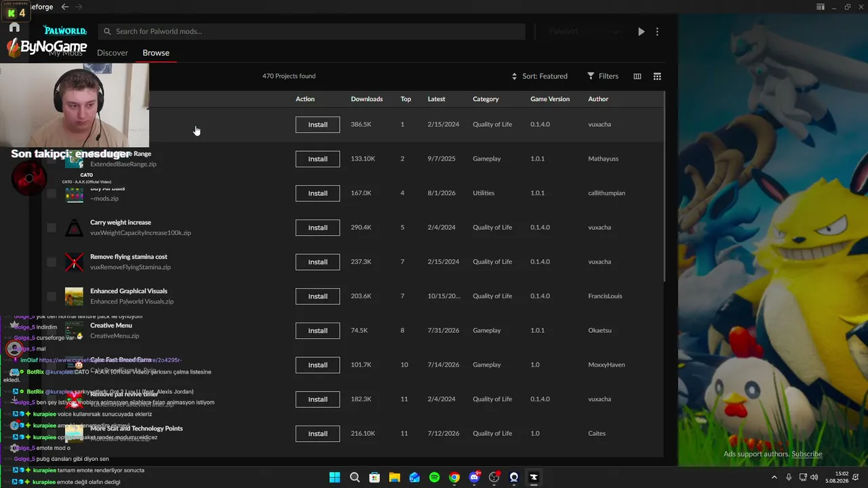Focus the Search for Palworld mods field
This screenshot has width=868, height=488.
[312, 31]
